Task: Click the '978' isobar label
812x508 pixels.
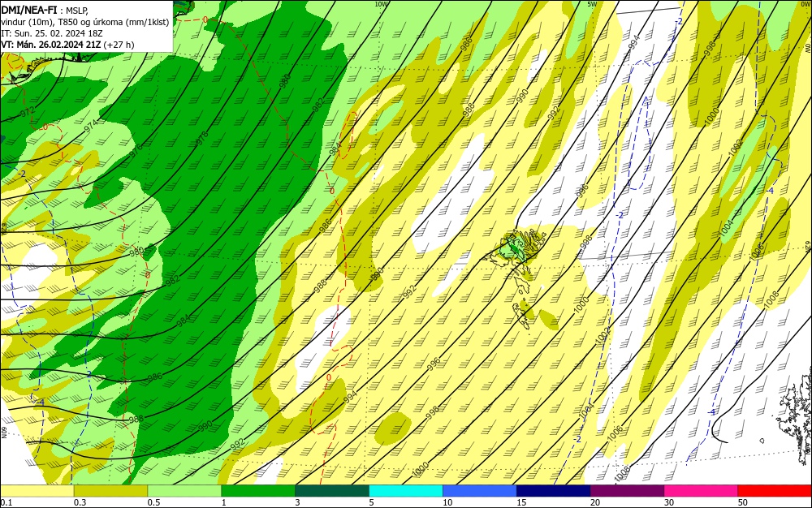Action: tap(202, 138)
